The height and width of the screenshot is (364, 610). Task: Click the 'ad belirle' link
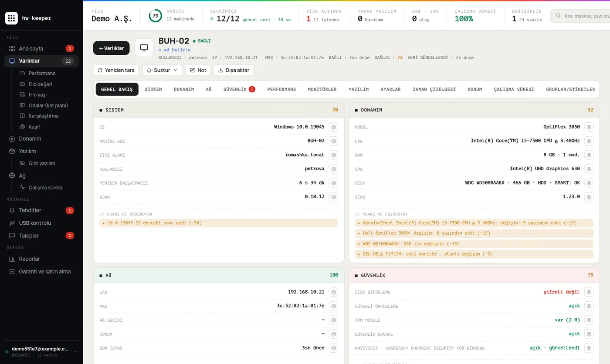coord(175,50)
